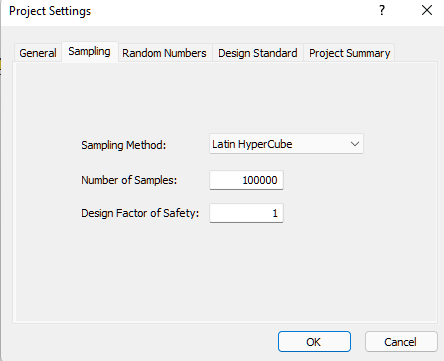The width and height of the screenshot is (444, 361).
Task: Select the Sampling tab
Action: click(x=89, y=52)
